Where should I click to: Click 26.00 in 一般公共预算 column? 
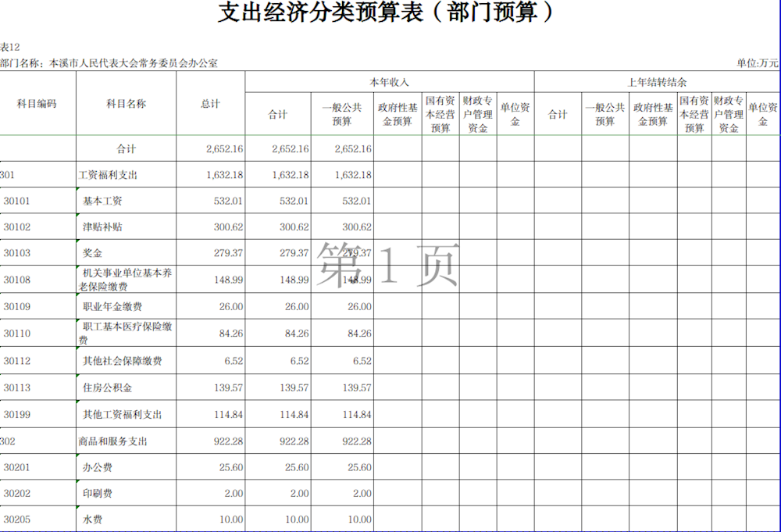359,306
